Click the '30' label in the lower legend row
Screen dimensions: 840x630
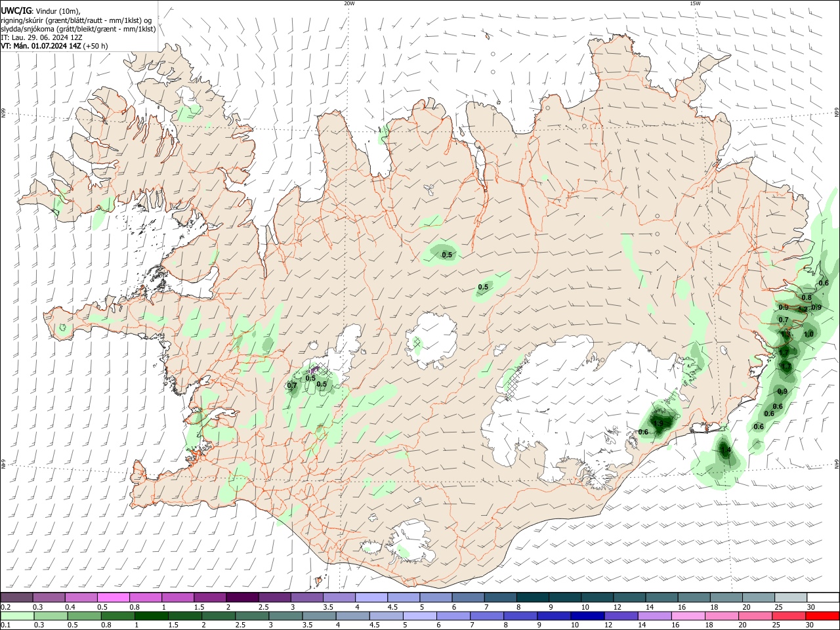(x=809, y=625)
